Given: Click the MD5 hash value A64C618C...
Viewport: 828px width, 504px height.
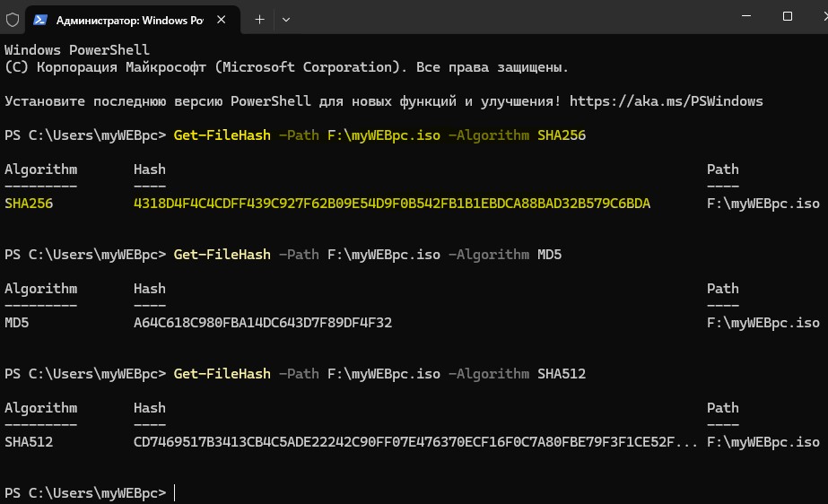Looking at the screenshot, I should point(263,323).
